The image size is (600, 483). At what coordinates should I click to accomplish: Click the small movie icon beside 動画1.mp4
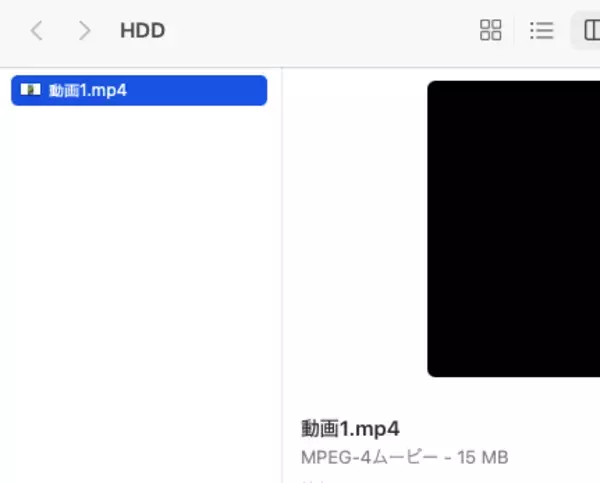pos(30,90)
